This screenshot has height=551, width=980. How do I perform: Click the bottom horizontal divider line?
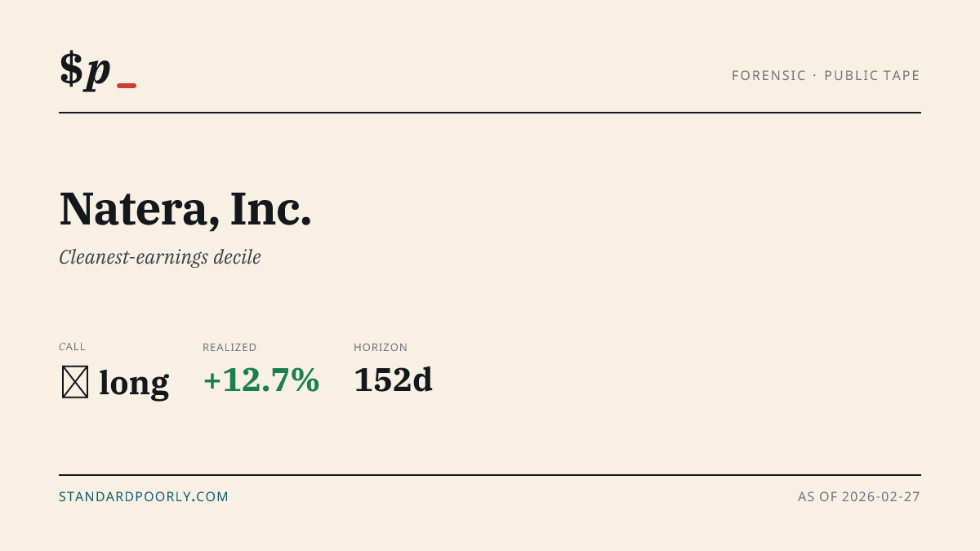(x=490, y=474)
